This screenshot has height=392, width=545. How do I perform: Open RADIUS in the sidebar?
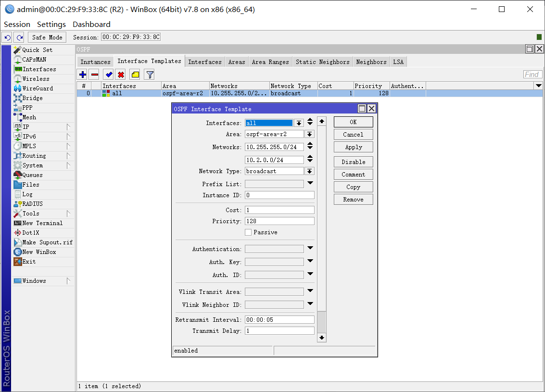43,204
